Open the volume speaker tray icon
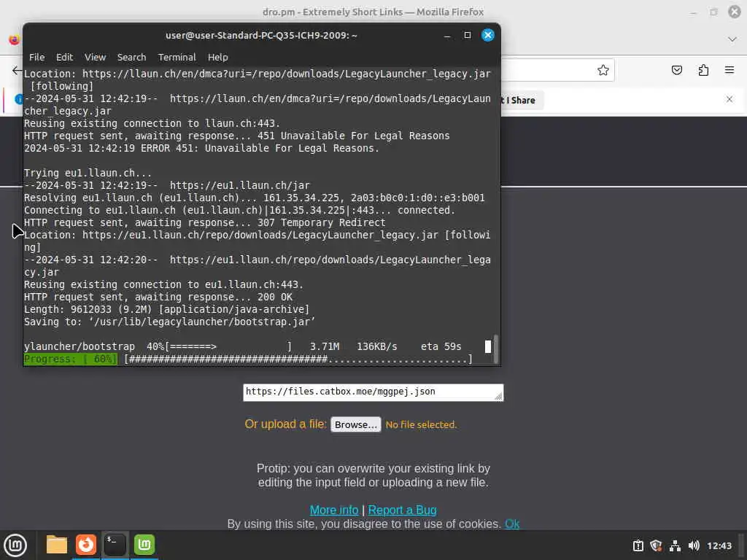The height and width of the screenshot is (560, 747). click(694, 545)
